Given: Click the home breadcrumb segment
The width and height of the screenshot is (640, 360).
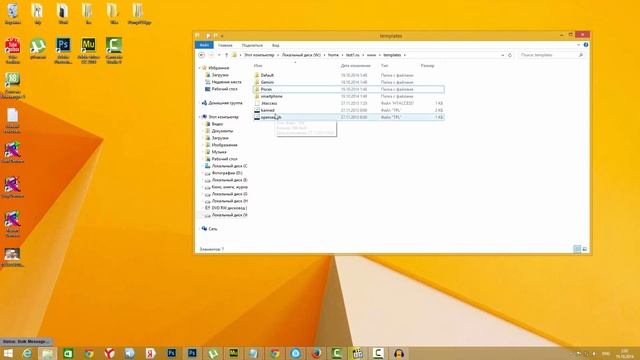Looking at the screenshot, I should (x=333, y=55).
